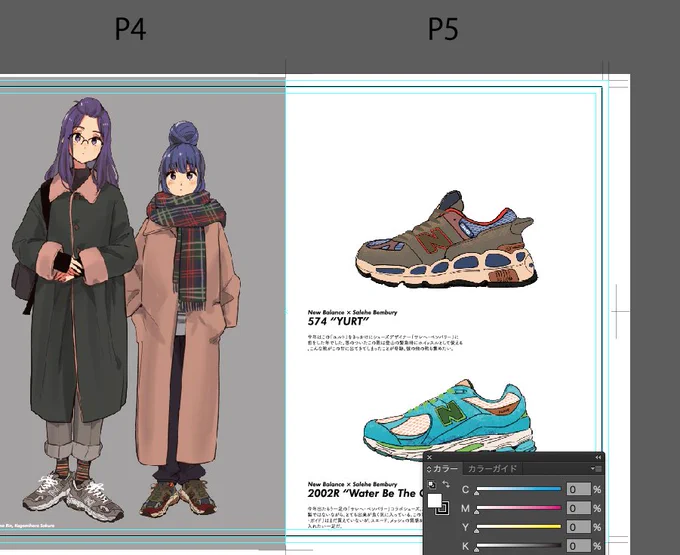Click the Japanese description under 2002R heading
680x555 pixels.
pyautogui.click(x=365, y=517)
